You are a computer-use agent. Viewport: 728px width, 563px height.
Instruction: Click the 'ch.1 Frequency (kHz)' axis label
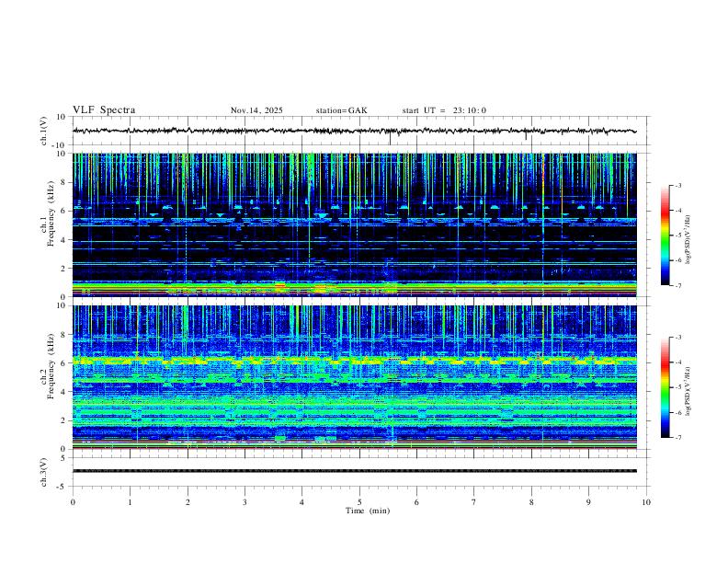(x=47, y=213)
